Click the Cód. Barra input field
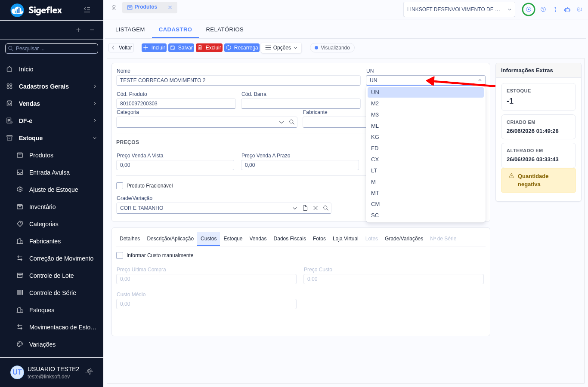Image resolution: width=588 pixels, height=387 pixels. 301,104
